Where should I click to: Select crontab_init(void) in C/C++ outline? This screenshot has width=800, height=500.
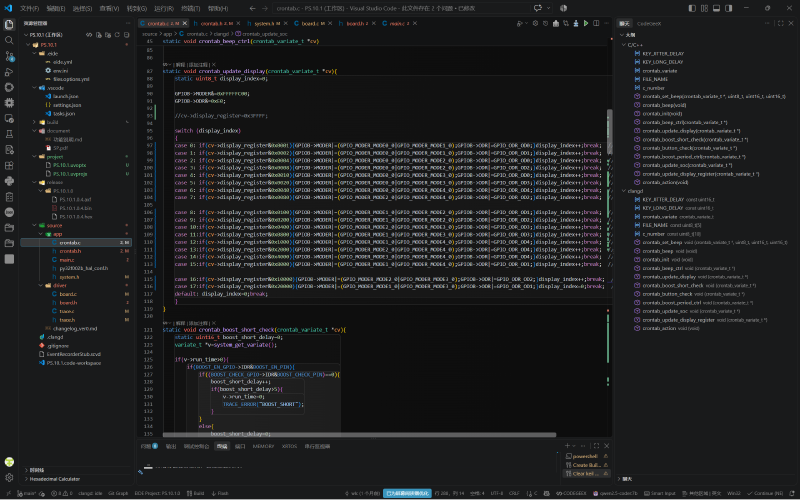(x=662, y=113)
